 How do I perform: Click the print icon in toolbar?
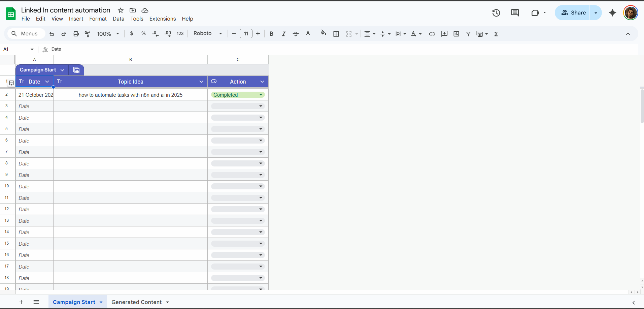coord(76,34)
